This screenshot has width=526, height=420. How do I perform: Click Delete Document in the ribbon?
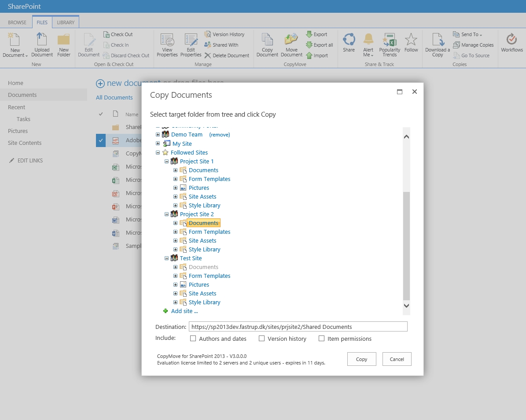[x=227, y=55]
